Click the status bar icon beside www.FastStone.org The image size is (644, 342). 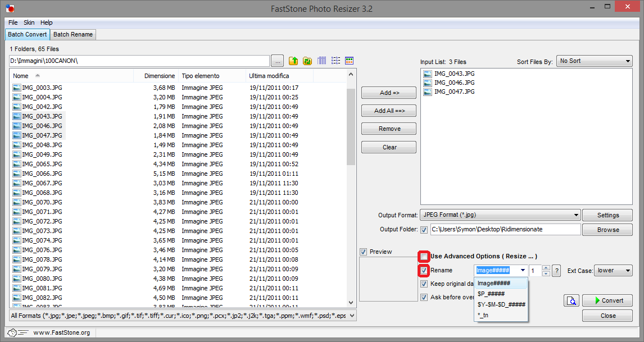pos(17,332)
